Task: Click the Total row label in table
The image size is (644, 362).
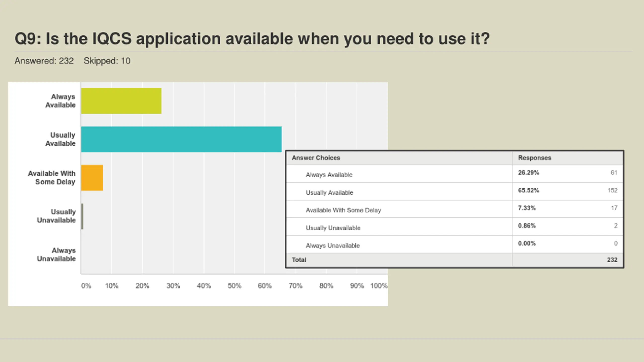Action: coord(299,260)
